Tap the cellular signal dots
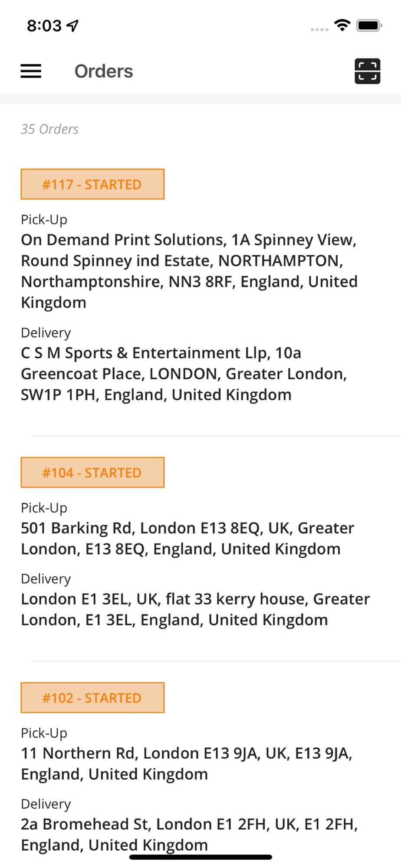401x868 pixels. click(x=319, y=30)
